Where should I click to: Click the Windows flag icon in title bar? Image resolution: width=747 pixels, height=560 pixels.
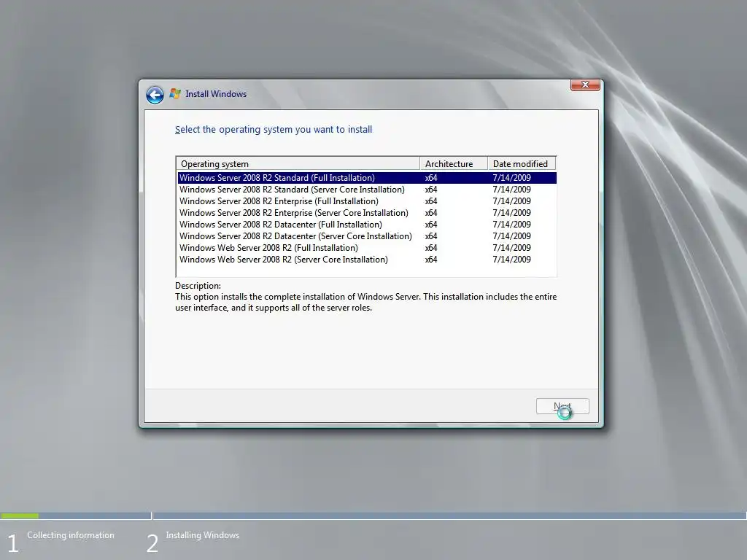pos(175,94)
